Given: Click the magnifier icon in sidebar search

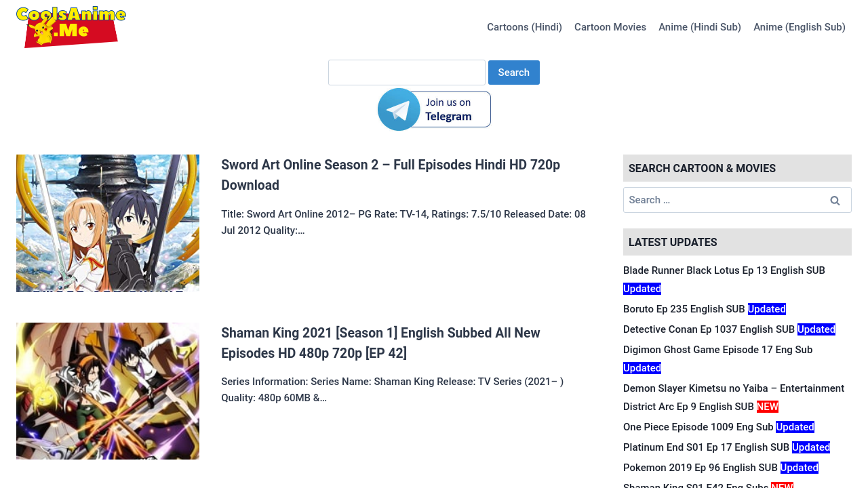Looking at the screenshot, I should coord(835,200).
